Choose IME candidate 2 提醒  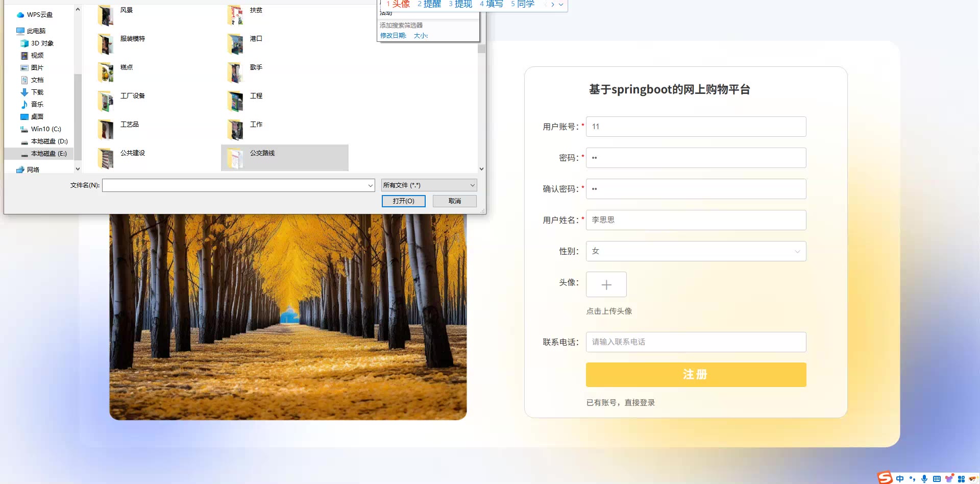click(x=429, y=4)
